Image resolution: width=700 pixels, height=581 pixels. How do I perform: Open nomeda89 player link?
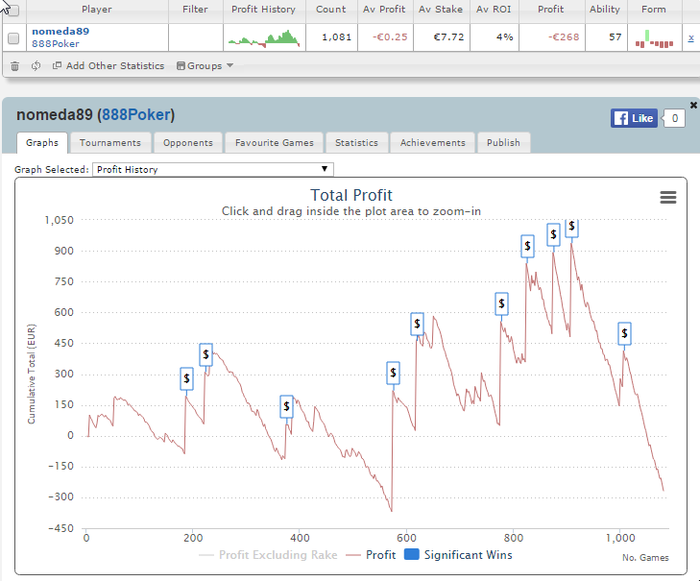click(x=60, y=31)
